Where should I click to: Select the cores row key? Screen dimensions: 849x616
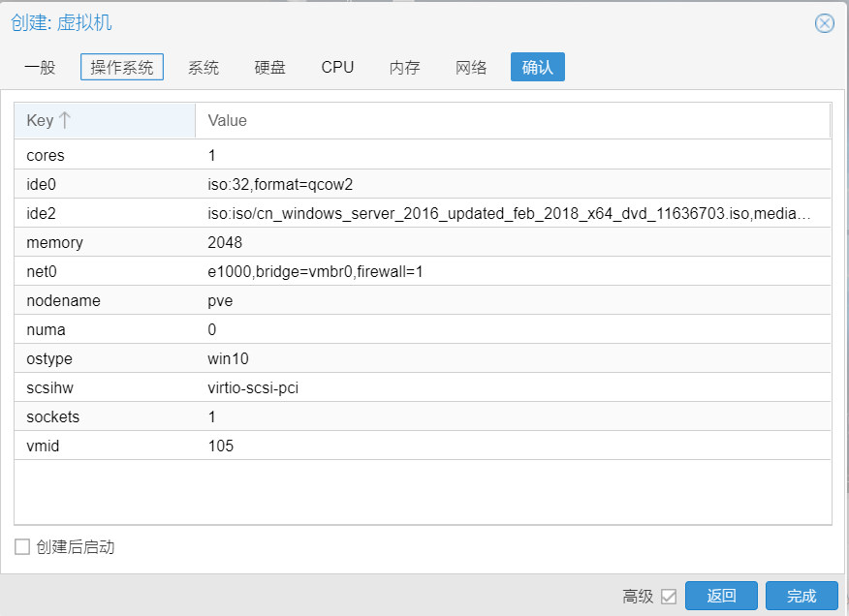tap(46, 155)
